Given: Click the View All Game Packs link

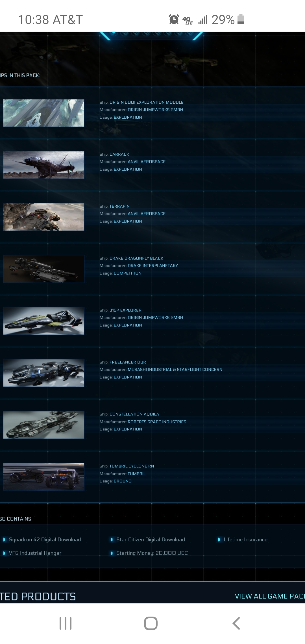Looking at the screenshot, I should tap(270, 596).
